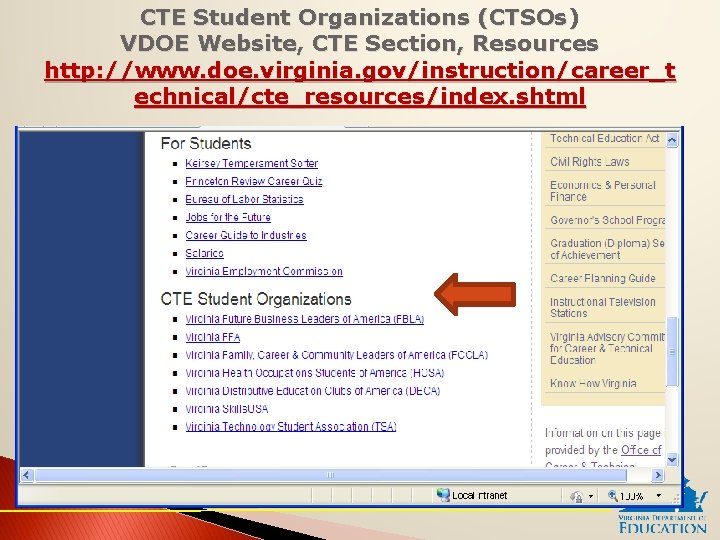Click the security lock status icon
This screenshot has height=540, width=720.
coord(576,496)
